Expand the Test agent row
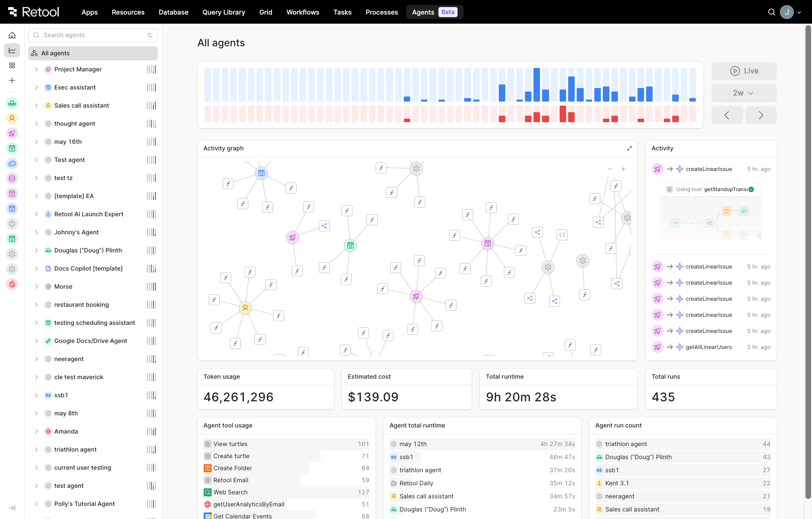This screenshot has height=519, width=812. tap(36, 160)
